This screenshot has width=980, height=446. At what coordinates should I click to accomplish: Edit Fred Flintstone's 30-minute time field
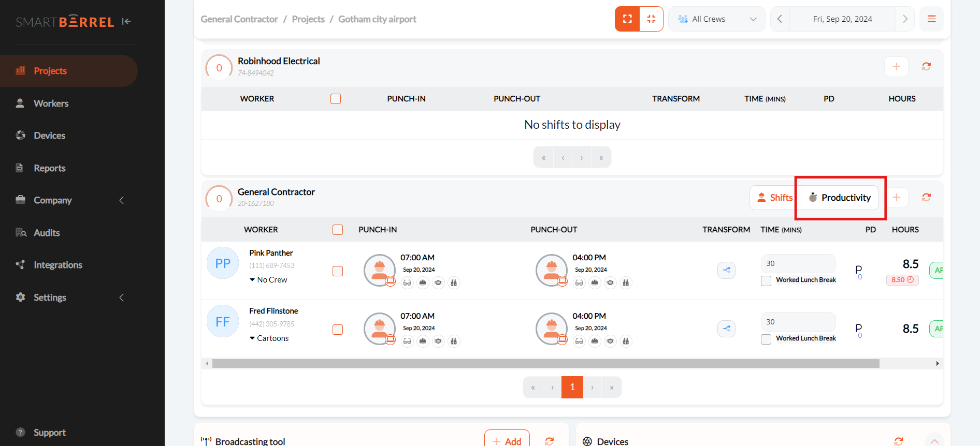coord(798,322)
